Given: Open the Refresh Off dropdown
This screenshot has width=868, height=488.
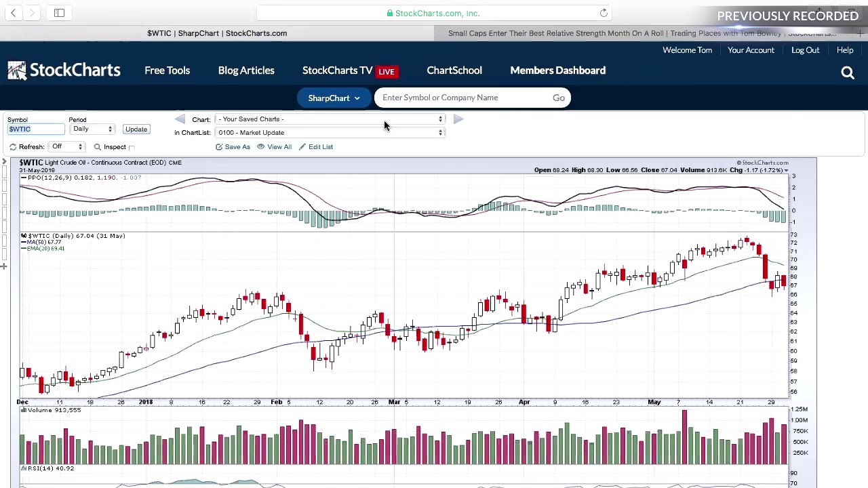Looking at the screenshot, I should pos(67,147).
